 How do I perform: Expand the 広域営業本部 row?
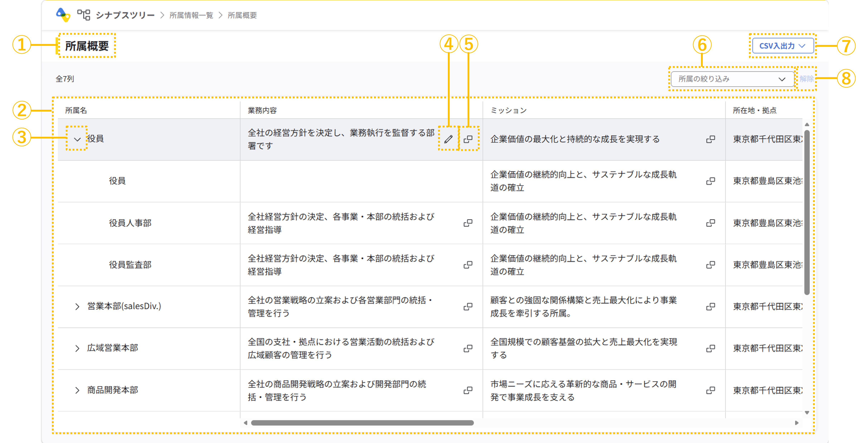coord(77,348)
